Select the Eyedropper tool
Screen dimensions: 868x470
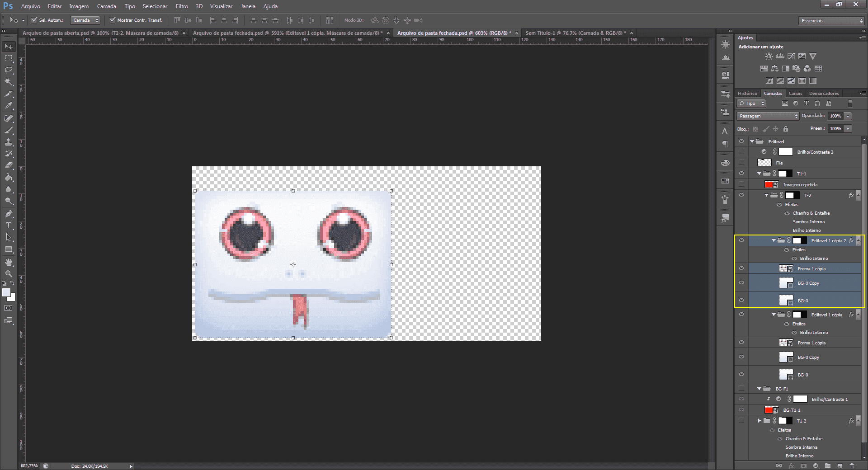[9, 106]
